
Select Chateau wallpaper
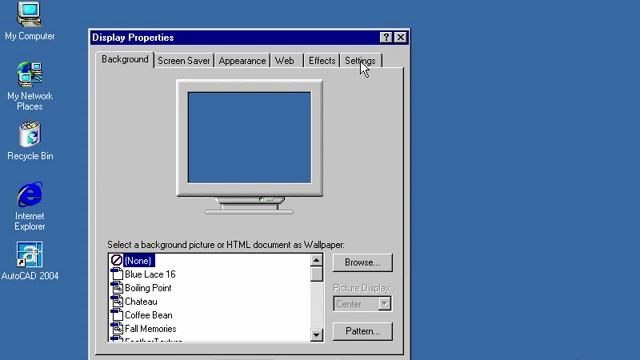point(141,302)
